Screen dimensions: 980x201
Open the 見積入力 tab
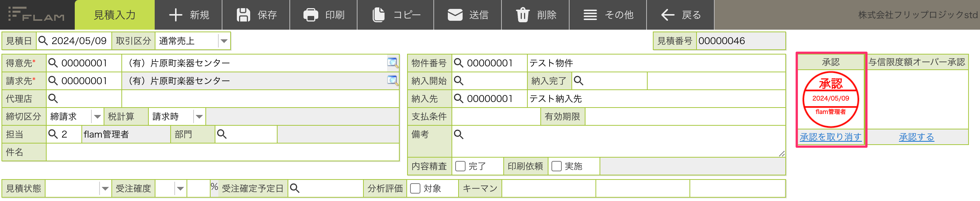point(114,15)
